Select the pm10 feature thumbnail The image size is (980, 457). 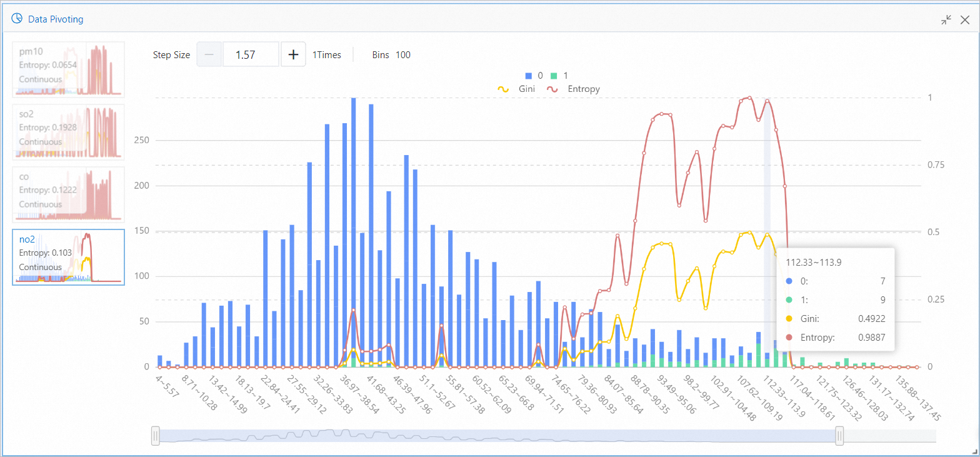click(69, 69)
